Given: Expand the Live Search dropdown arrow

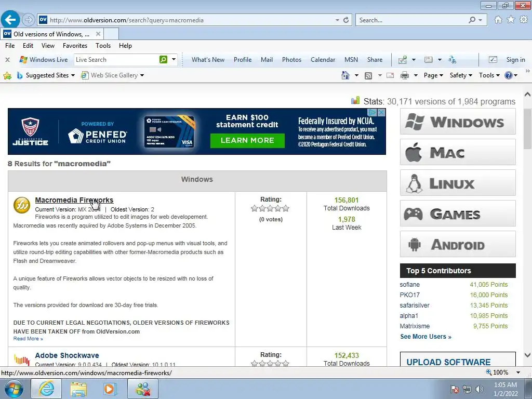Looking at the screenshot, I should [x=174, y=59].
